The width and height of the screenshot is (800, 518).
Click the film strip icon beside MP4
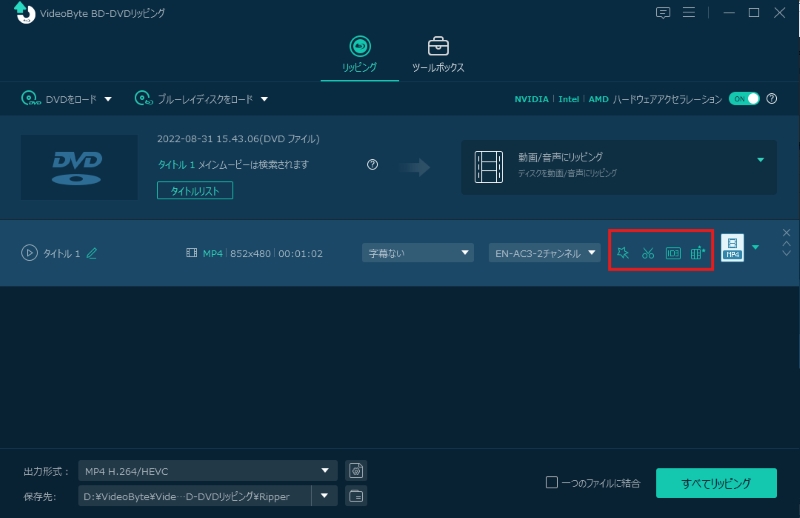[191, 253]
